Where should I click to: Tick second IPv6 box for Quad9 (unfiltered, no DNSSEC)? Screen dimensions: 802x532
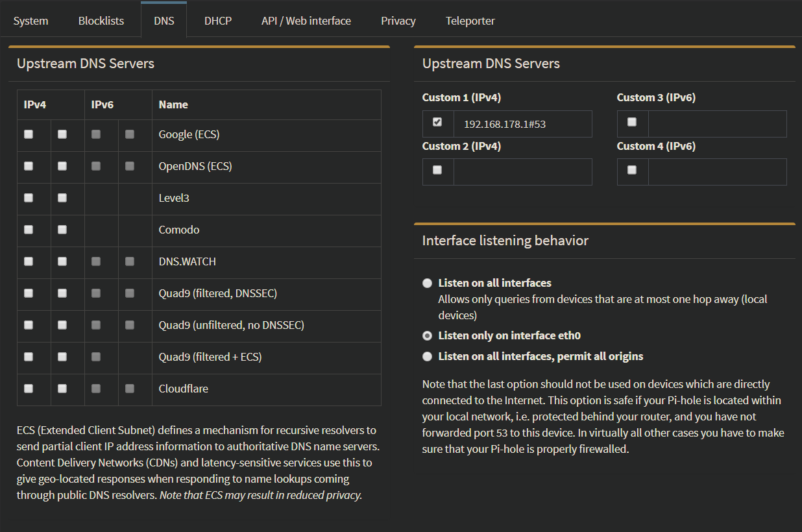tap(130, 325)
